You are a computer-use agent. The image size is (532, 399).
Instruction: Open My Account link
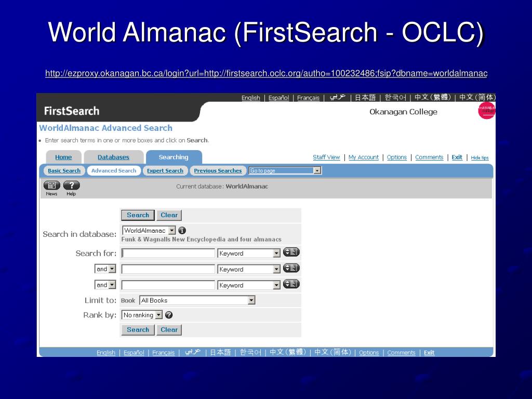[363, 157]
